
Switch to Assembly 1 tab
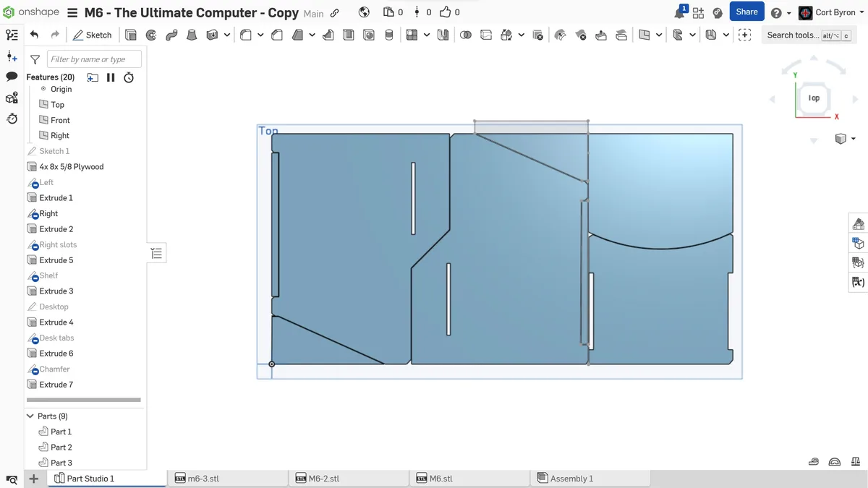tap(590, 479)
